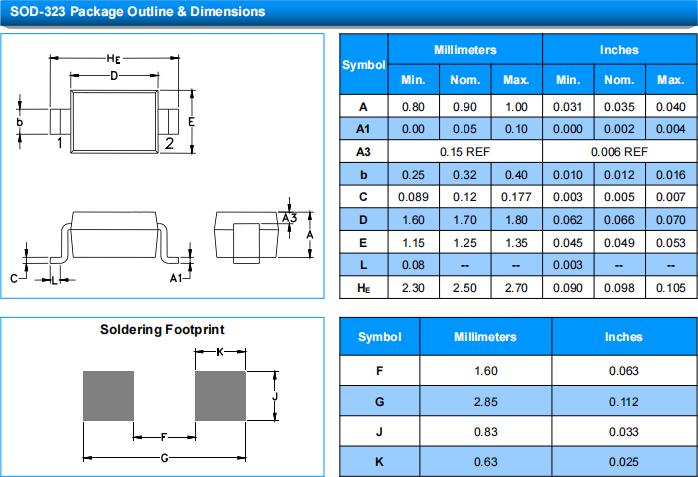The image size is (698, 477).
Task: Click the symbol L cell in the table
Action: 363,265
